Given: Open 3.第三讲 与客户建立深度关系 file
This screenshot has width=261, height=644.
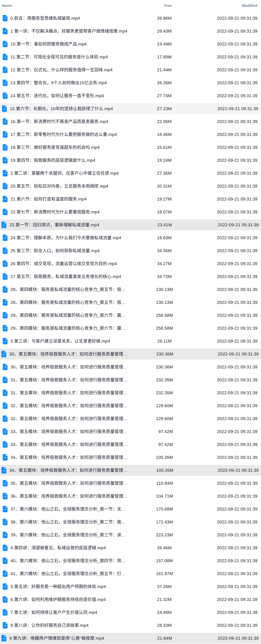Looking at the screenshot, I should [x=60, y=341].
